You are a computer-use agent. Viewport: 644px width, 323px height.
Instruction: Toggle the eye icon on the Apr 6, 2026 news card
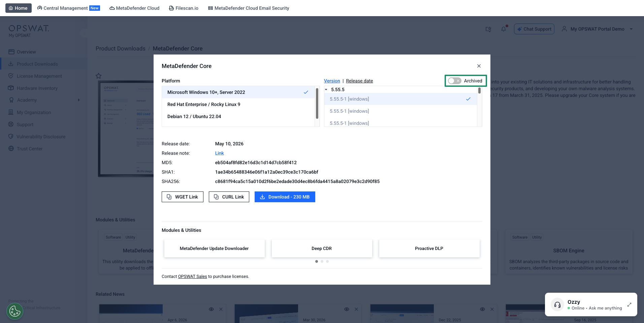pos(211,309)
